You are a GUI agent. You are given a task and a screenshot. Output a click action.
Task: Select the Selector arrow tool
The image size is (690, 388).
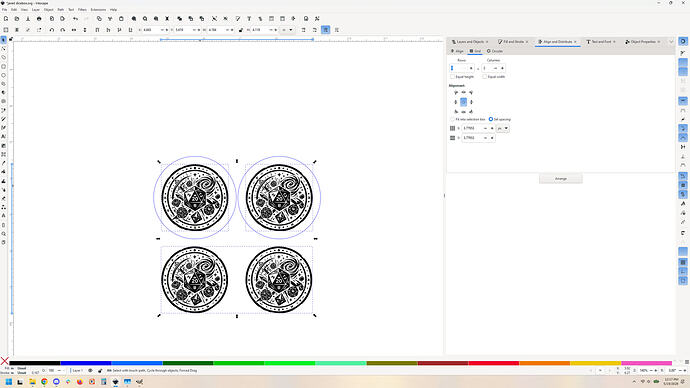click(4, 40)
